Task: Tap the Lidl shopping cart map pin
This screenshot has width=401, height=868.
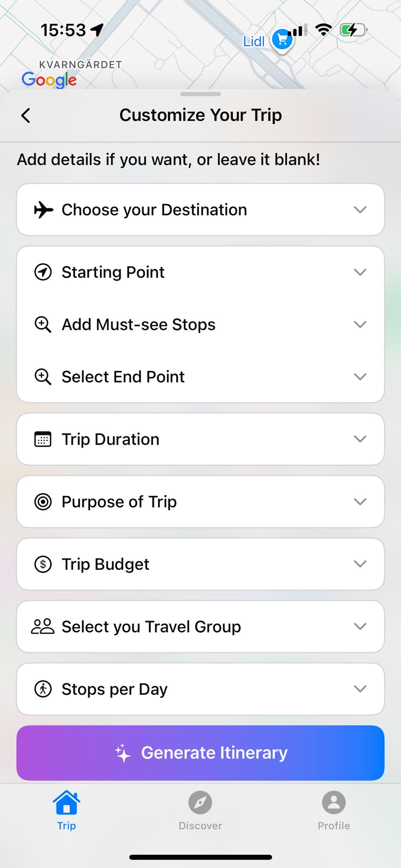Action: pos(282,41)
